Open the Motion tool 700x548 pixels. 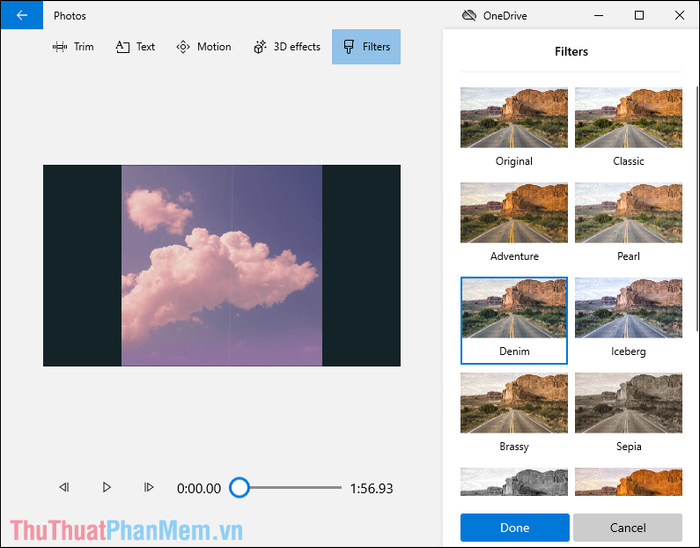click(204, 47)
